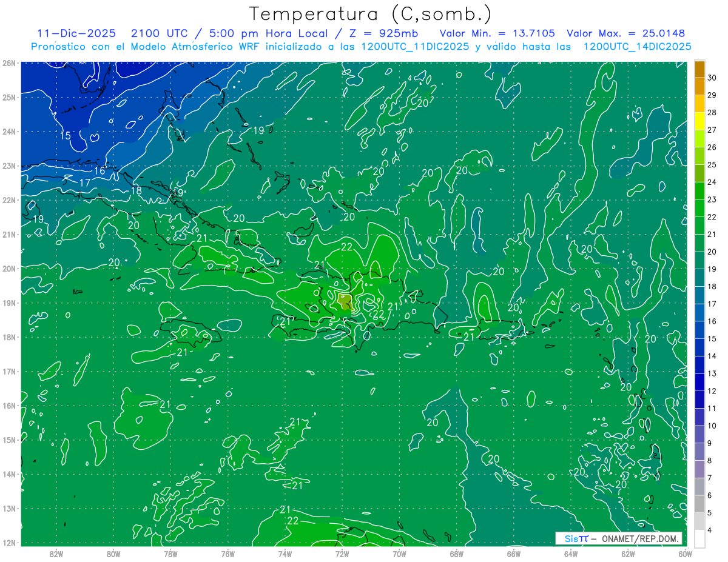728x562 pixels.
Task: Select the '11-Dic-2025' date text
Action: pyautogui.click(x=76, y=33)
